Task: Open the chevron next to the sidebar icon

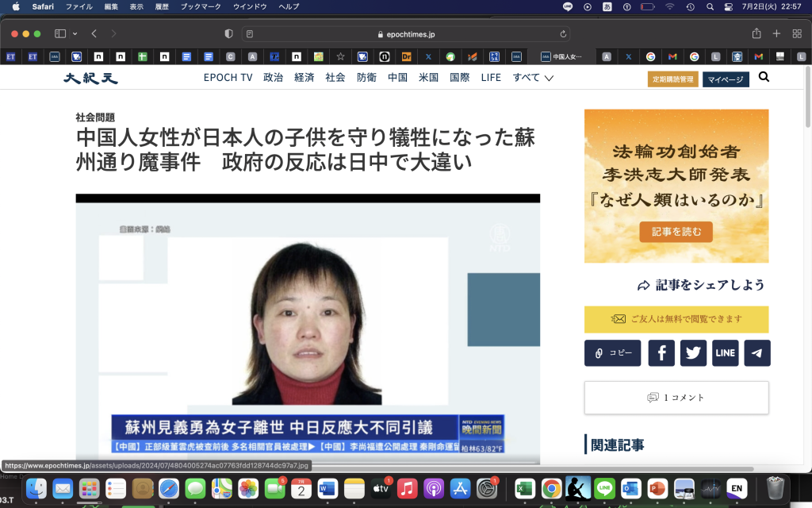Action: coord(73,33)
